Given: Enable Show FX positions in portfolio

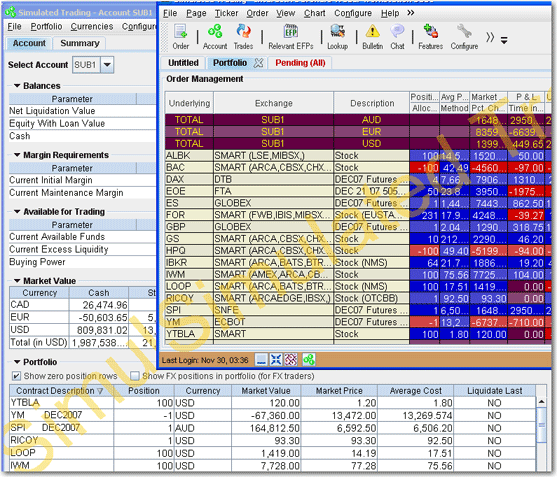Looking at the screenshot, I should [x=135, y=376].
